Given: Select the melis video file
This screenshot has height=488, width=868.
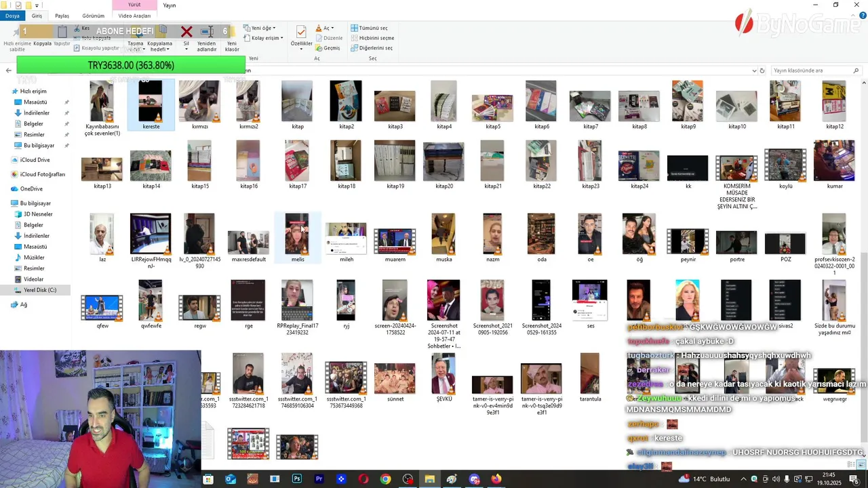Looking at the screenshot, I should point(297,237).
